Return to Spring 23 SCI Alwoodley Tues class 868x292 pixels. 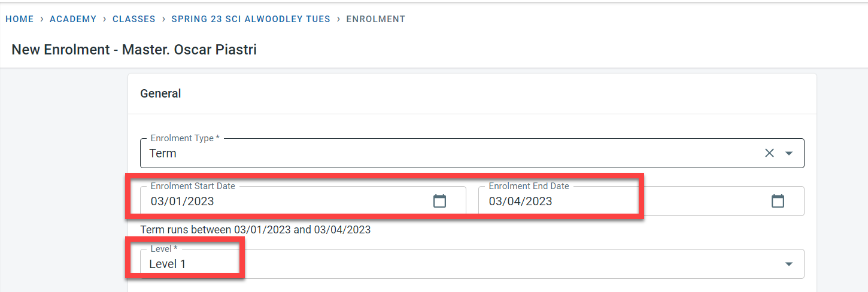pos(251,19)
